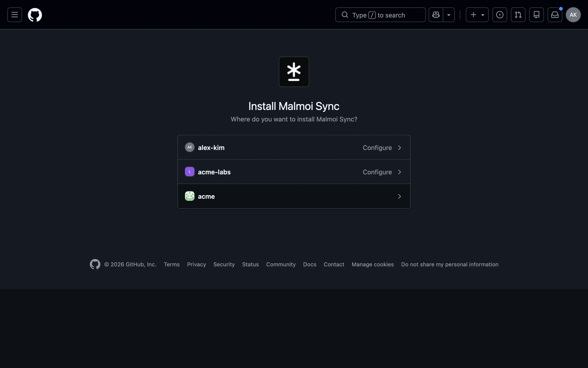Go to GitHub homepage via Octocat logo
588x368 pixels.
coord(35,15)
